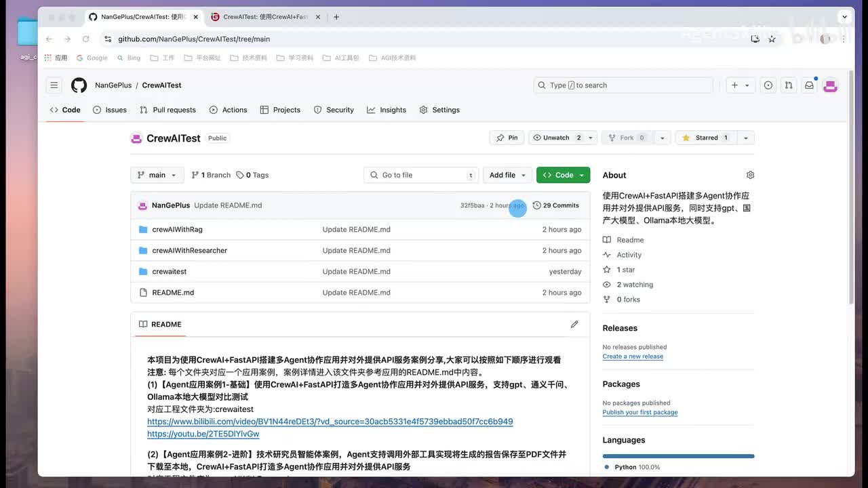Open the Add file dropdown
Screen dimensions: 868x488
tap(508, 175)
